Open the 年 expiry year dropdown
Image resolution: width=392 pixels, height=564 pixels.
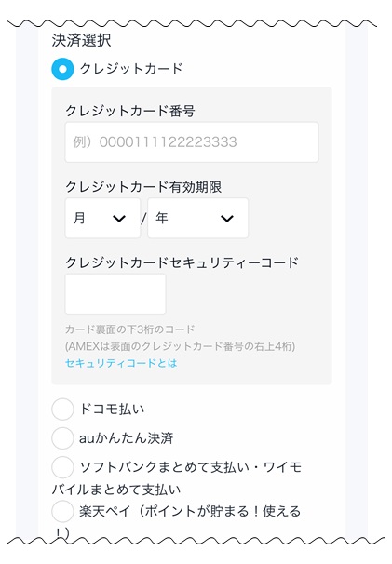click(x=197, y=218)
